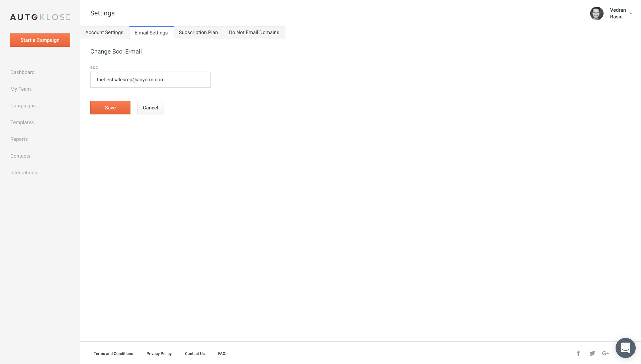Click the Autoklose logo
The width and height of the screenshot is (641, 364).
[40, 17]
